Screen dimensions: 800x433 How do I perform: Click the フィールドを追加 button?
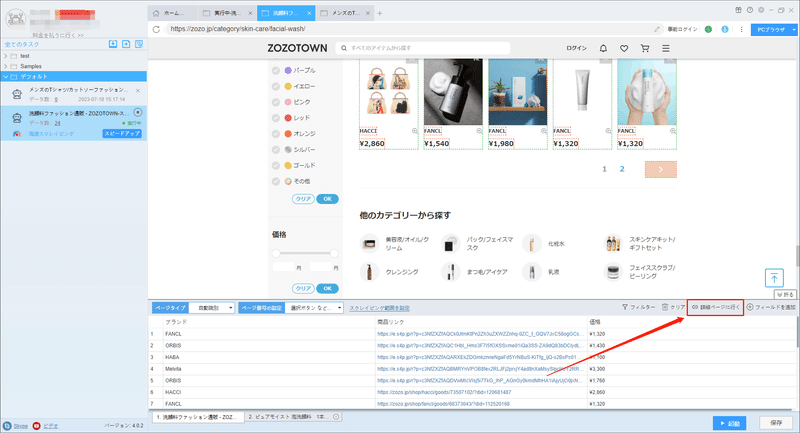point(771,307)
